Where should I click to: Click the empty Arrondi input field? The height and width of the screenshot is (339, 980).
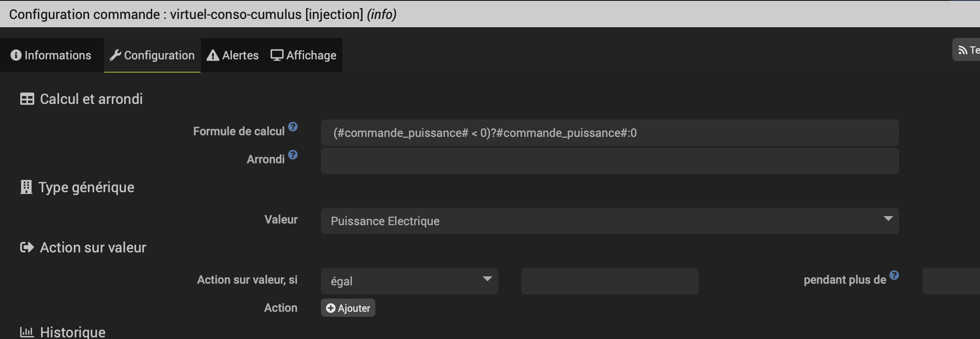pos(610,161)
